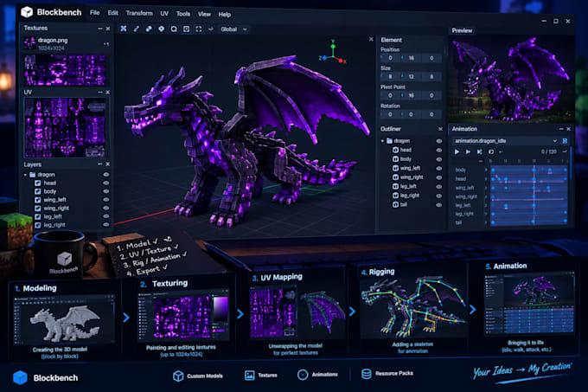This screenshot has height=392, width=588.
Task: Select the fill bucket tool in toolbar
Action: [x=149, y=29]
